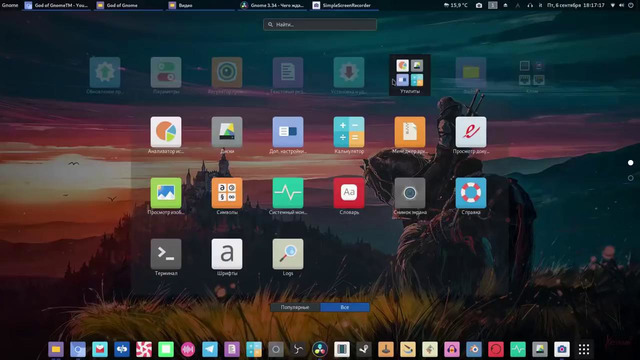The width and height of the screenshot is (640, 360).
Task: Open the Tweaks app (Доп. настройки)
Action: coord(288,132)
